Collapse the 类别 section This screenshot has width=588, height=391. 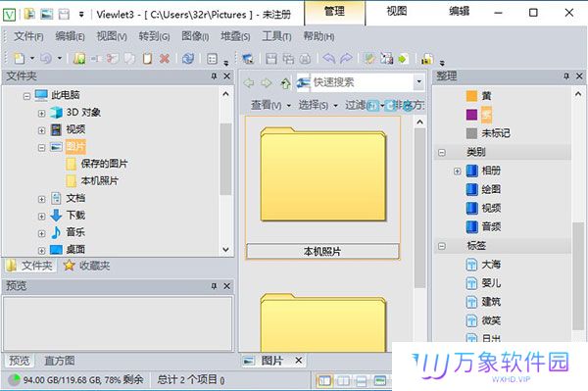442,153
